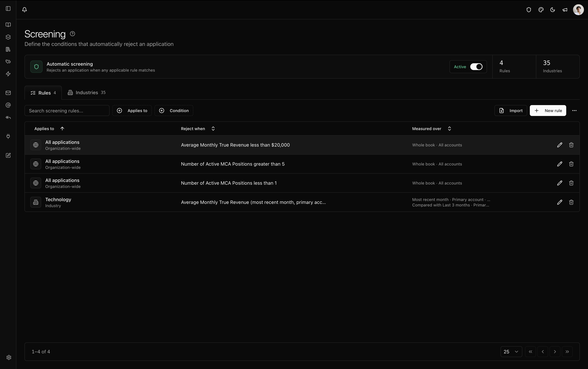Delete the Technology industry rule
Viewport: 588px width, 369px height.
(x=571, y=202)
